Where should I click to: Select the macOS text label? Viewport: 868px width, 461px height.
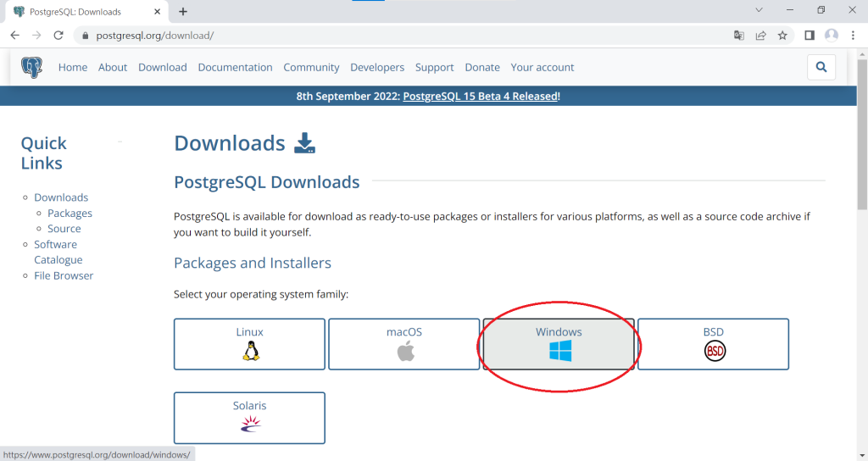click(404, 332)
